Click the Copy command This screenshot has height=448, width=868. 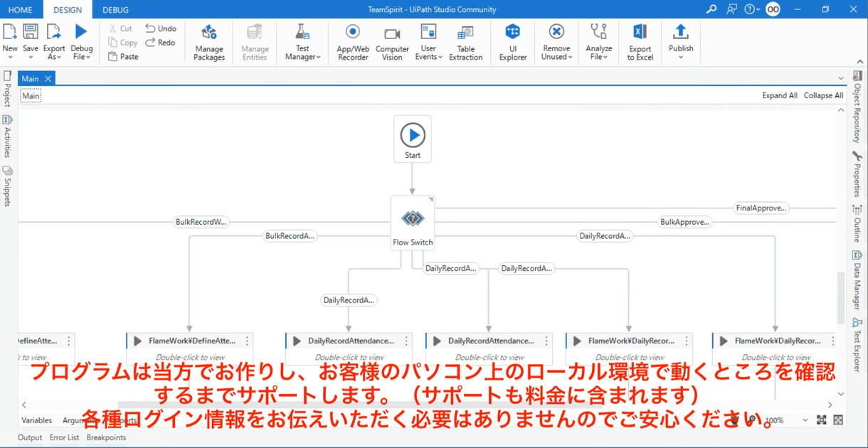123,43
